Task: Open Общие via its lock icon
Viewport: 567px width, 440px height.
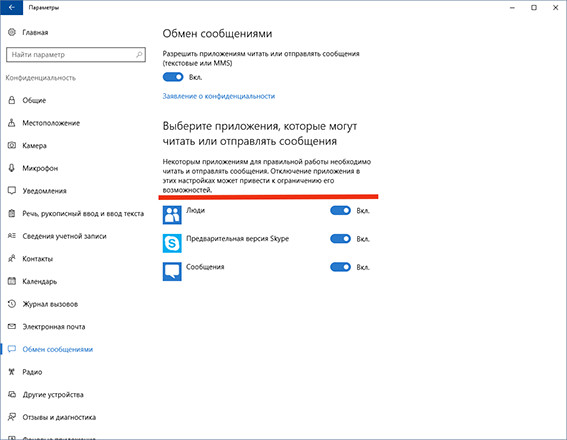Action: point(12,100)
